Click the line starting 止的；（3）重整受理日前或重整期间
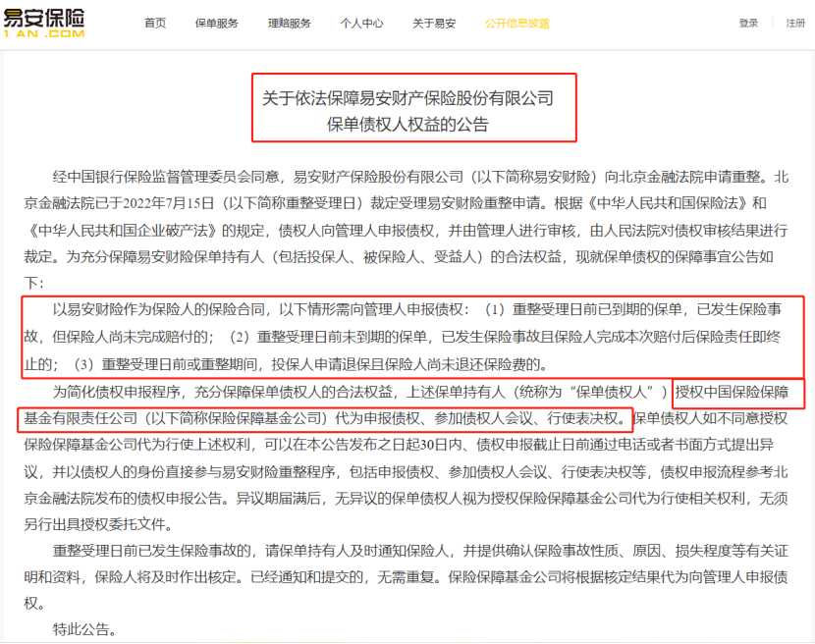Screen dimensions: 815x644 (287, 364)
